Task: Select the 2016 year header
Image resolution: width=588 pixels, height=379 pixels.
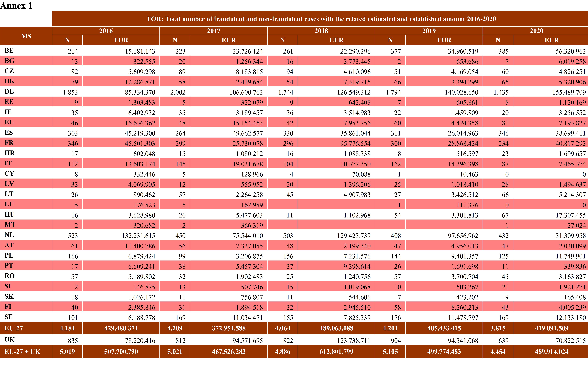Action: pyautogui.click(x=106, y=31)
